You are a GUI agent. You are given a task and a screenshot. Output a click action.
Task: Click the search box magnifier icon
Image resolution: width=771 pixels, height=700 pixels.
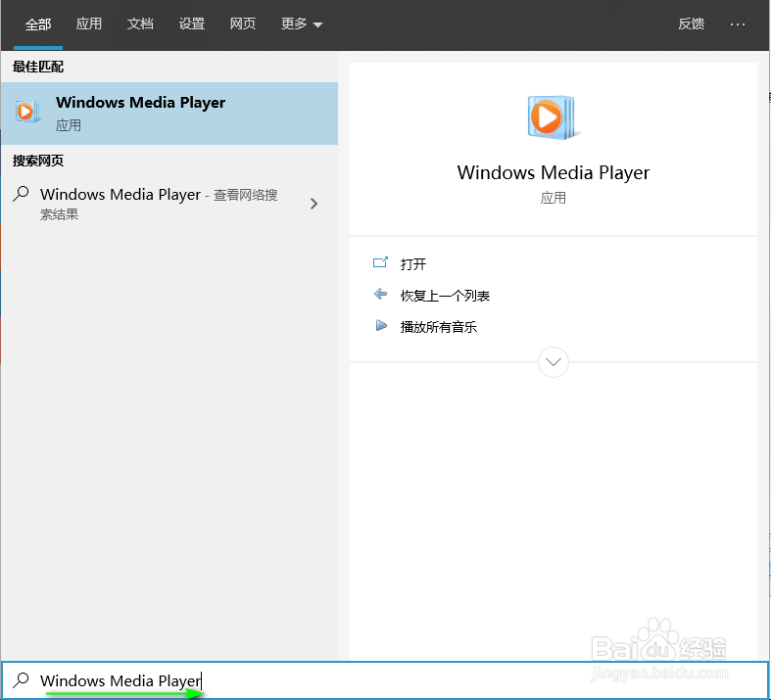[21, 679]
